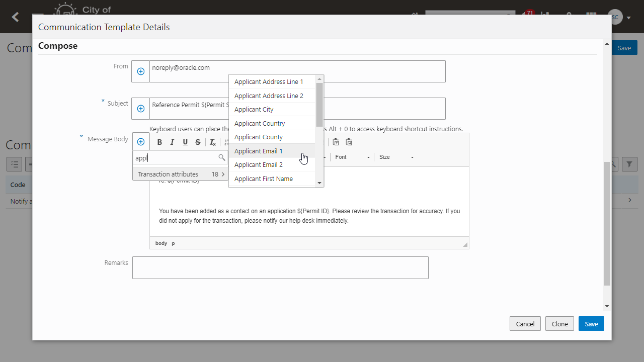Click the attribute list scrollbar thumb
This screenshot has width=644, height=362.
click(x=319, y=105)
